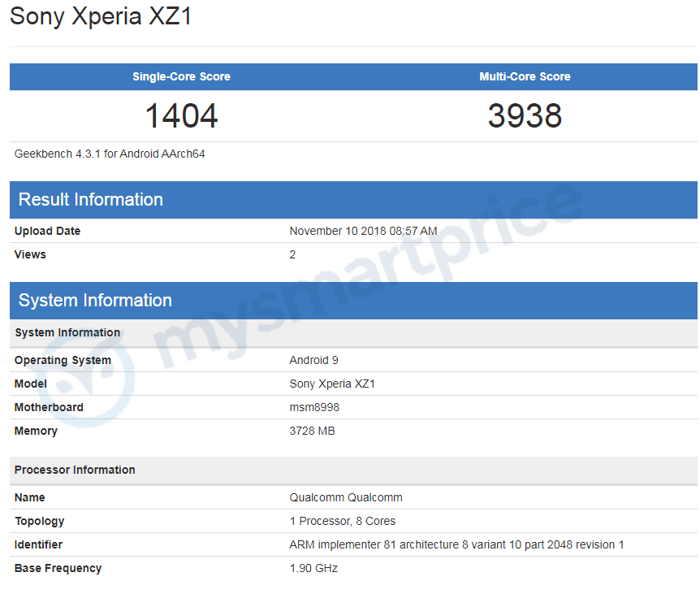
Task: Click the Identifier label
Action: coord(38,545)
